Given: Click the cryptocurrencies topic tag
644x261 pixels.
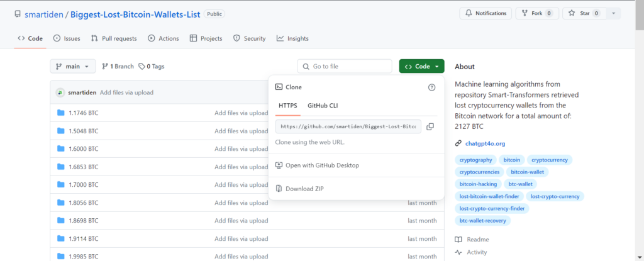Looking at the screenshot, I should pyautogui.click(x=479, y=172).
